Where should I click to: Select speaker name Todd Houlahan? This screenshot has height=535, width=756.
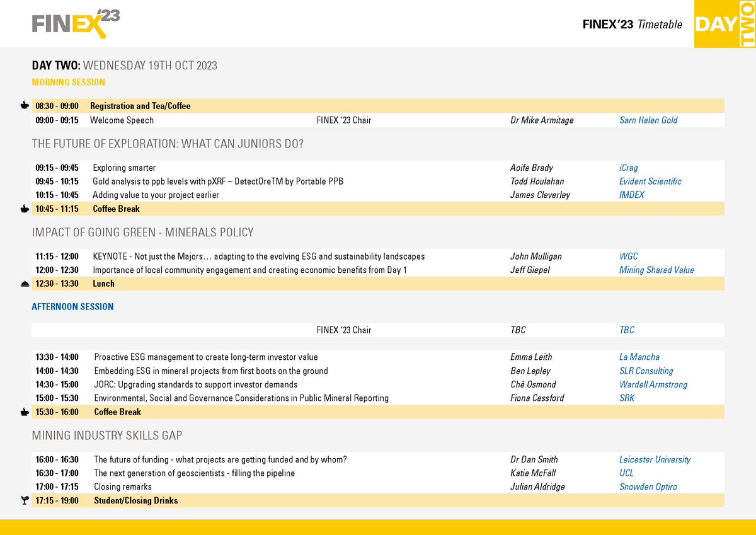(x=537, y=181)
